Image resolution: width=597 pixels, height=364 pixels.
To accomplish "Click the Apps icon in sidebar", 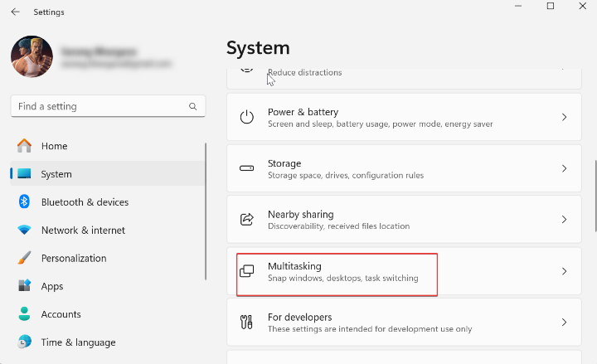I will pyautogui.click(x=25, y=286).
